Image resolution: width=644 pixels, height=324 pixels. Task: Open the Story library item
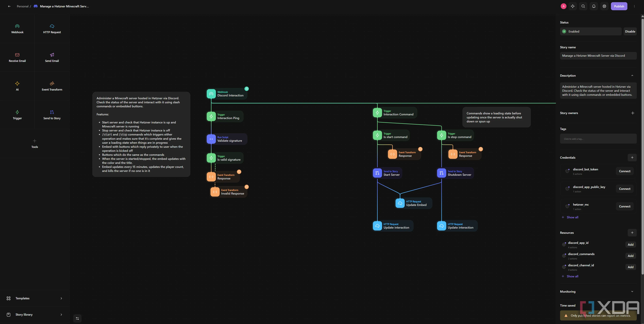[35, 314]
